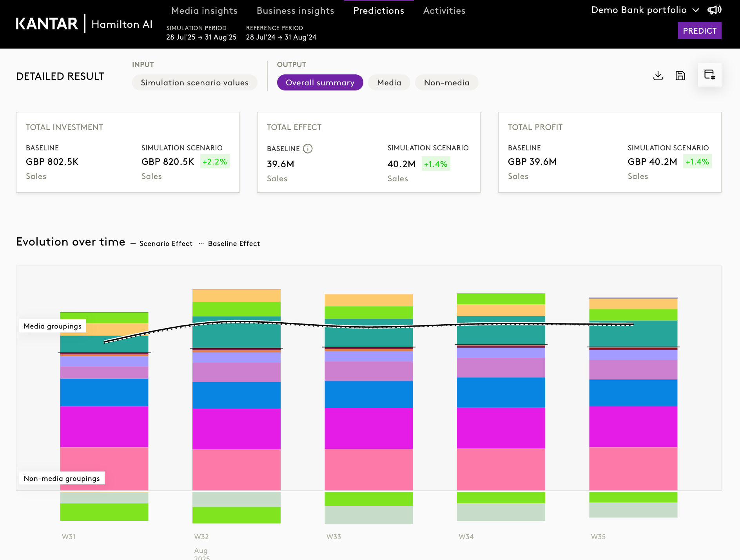Click the Evolution over time heading
The image size is (740, 560).
pyautogui.click(x=71, y=242)
